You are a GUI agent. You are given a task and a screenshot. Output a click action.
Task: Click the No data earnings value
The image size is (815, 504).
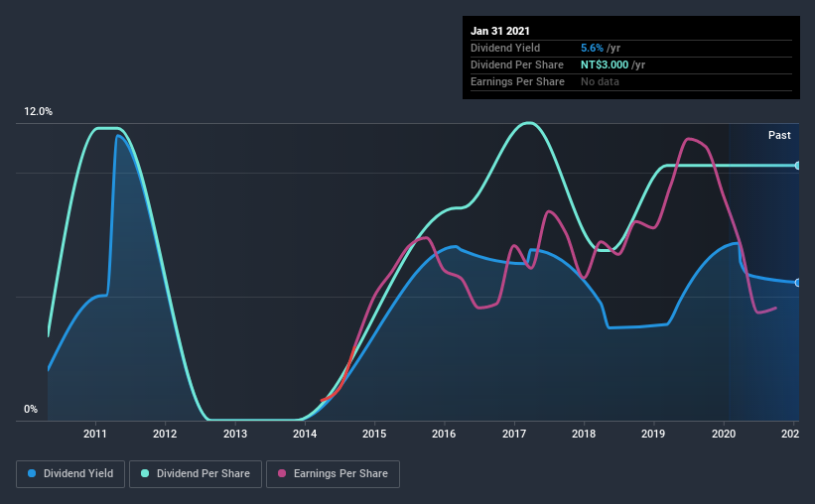pyautogui.click(x=600, y=81)
